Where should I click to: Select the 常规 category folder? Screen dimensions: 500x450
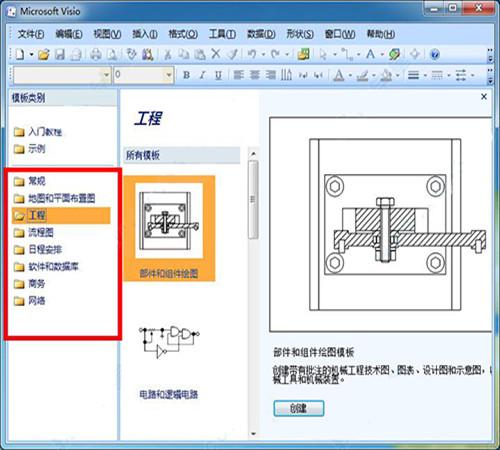click(x=29, y=181)
